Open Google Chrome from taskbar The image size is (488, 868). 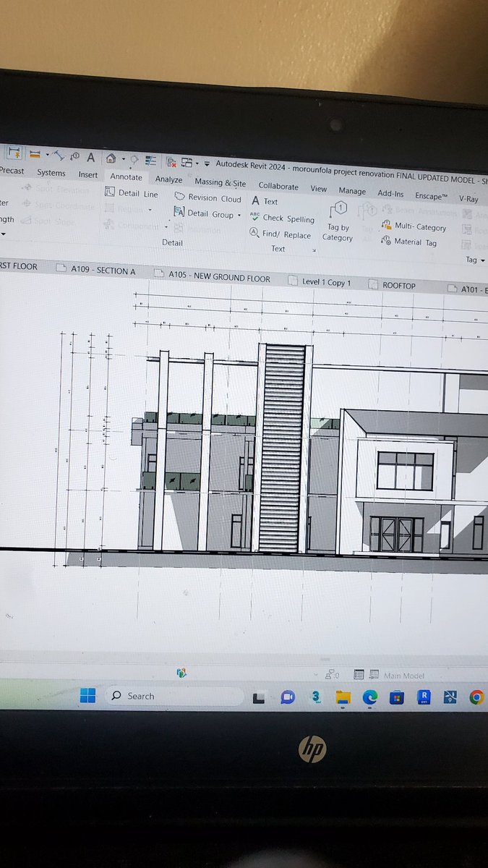[x=476, y=697]
